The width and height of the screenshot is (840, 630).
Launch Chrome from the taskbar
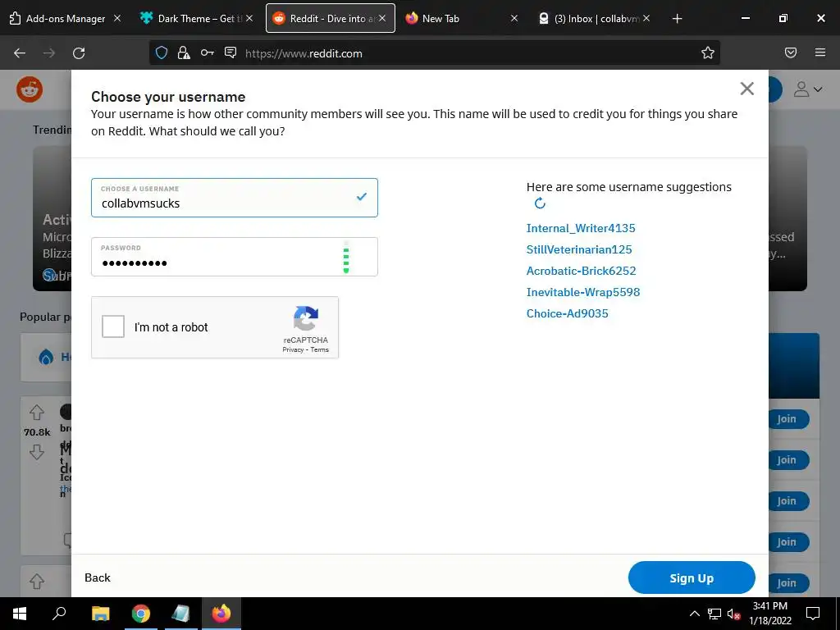(x=141, y=614)
